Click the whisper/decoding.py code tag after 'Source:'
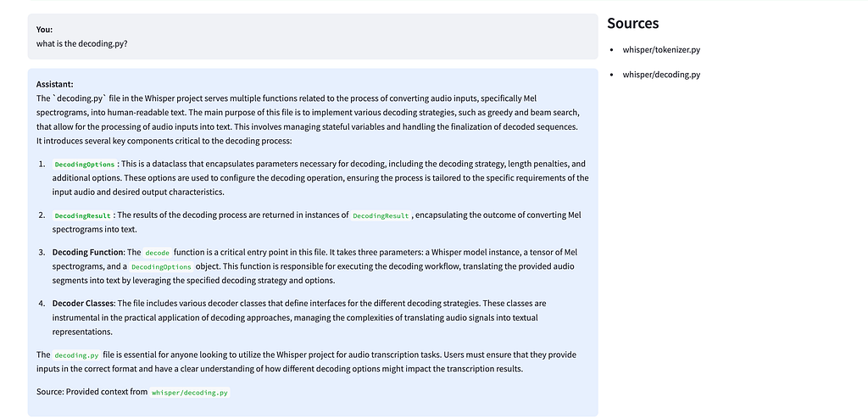This screenshot has width=868, height=419. pos(189,393)
